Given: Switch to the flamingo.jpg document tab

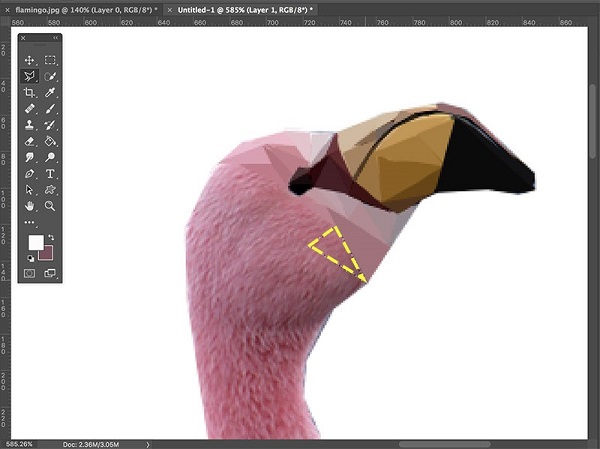Looking at the screenshot, I should pyautogui.click(x=86, y=10).
